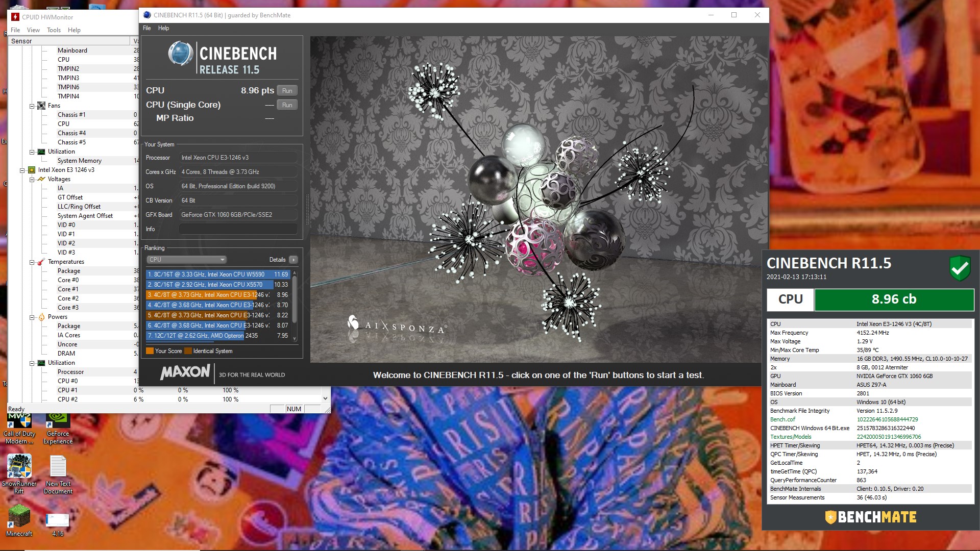Collapse the Utilization node below DRAM

point(32,363)
